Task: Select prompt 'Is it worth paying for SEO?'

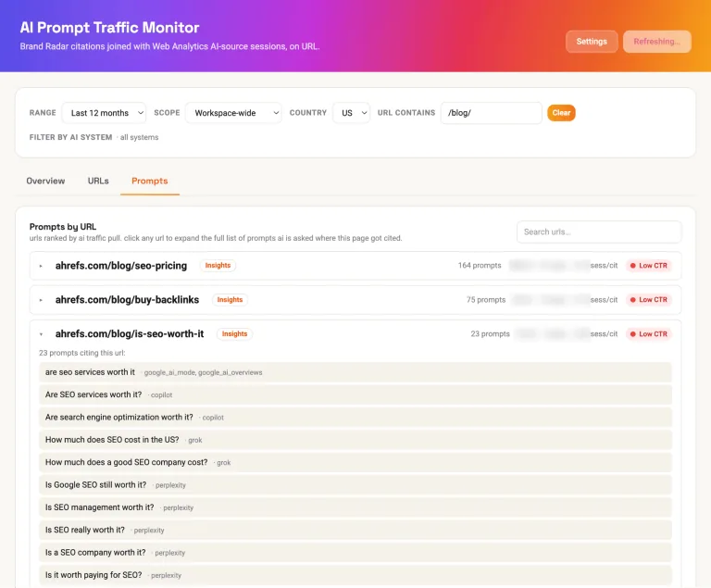Action: click(x=355, y=575)
